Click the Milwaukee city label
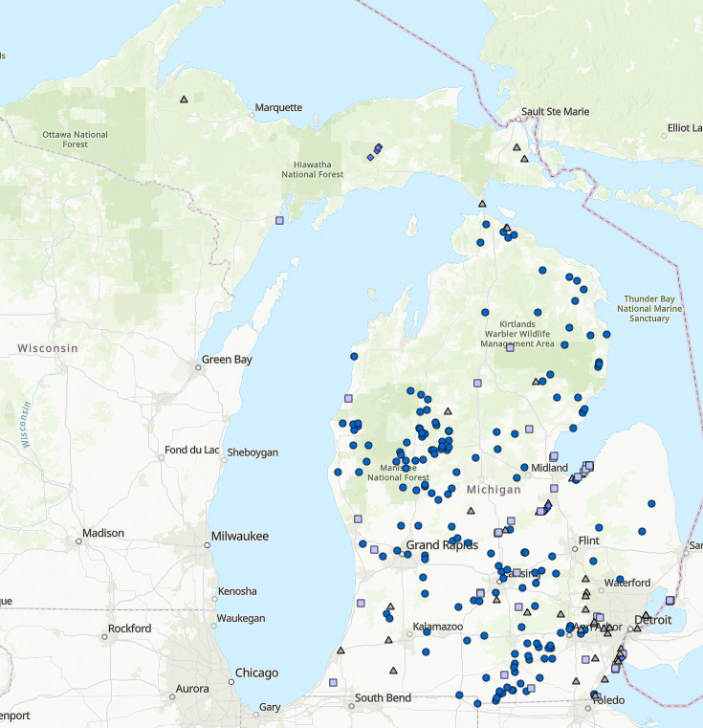The height and width of the screenshot is (728, 703). click(240, 537)
